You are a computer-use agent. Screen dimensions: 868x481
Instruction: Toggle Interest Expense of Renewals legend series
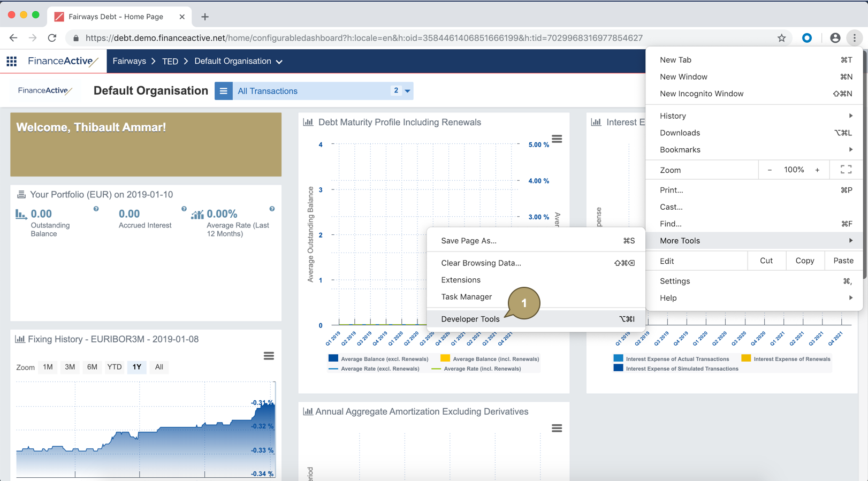point(791,359)
